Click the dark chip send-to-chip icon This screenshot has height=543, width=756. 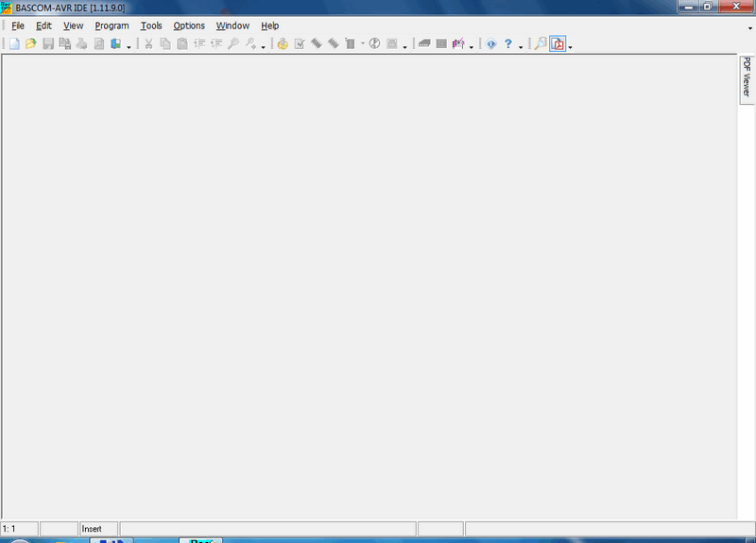click(350, 43)
